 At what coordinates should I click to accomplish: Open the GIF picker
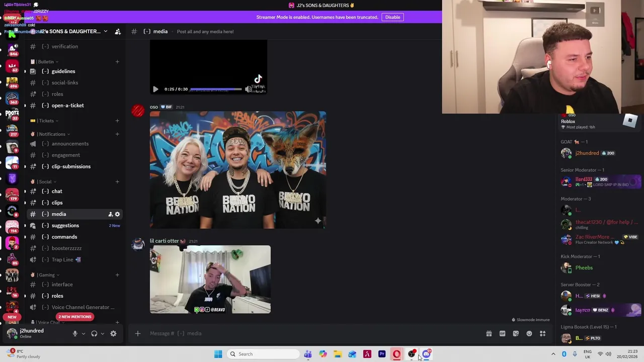[x=502, y=333]
